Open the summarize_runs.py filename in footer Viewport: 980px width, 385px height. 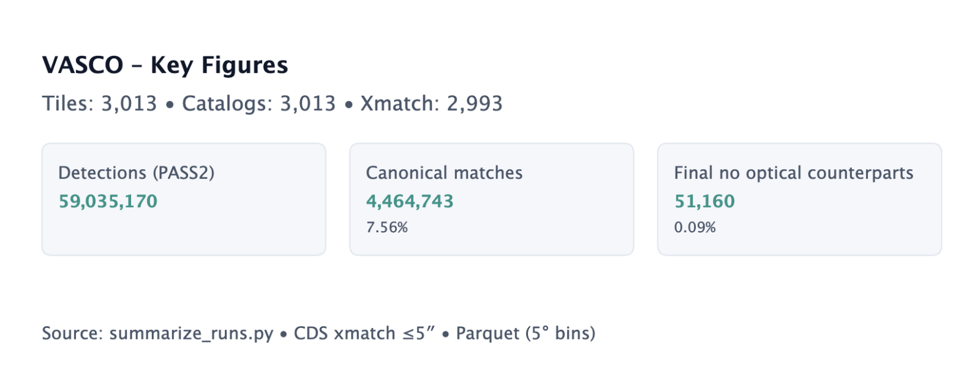[x=191, y=334]
